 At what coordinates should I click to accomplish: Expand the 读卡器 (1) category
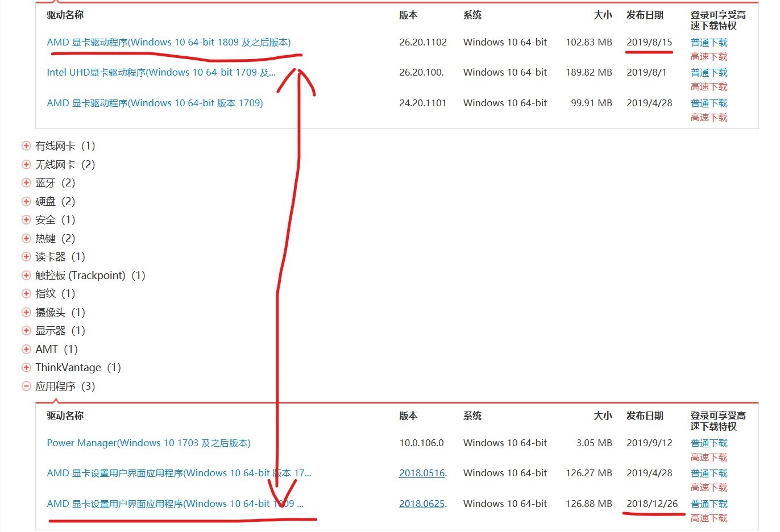26,257
